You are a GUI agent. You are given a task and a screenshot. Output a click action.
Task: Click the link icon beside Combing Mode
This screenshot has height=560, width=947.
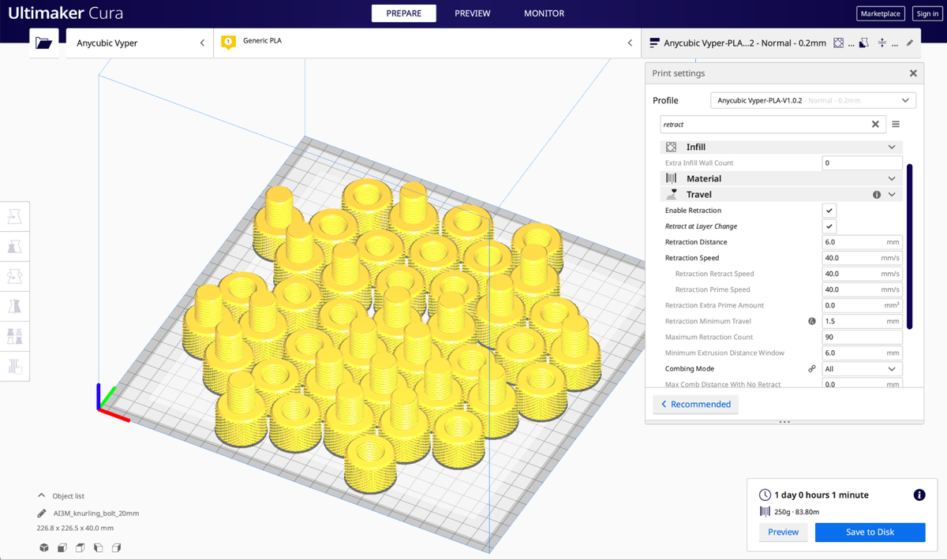[811, 368]
